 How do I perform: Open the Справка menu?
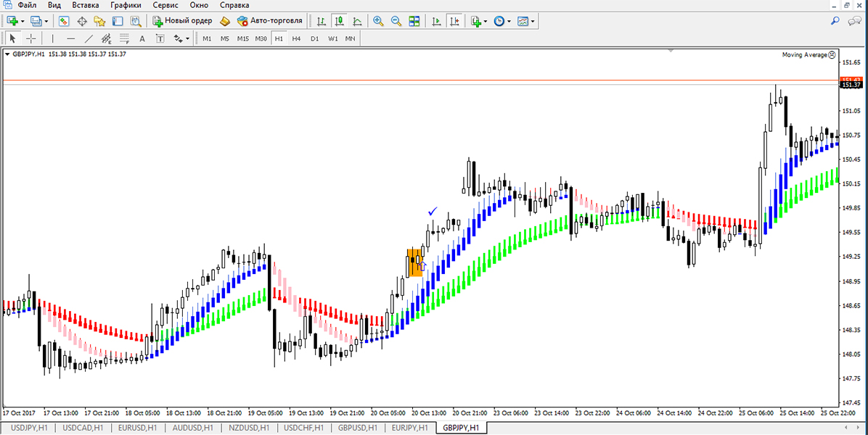pos(236,5)
